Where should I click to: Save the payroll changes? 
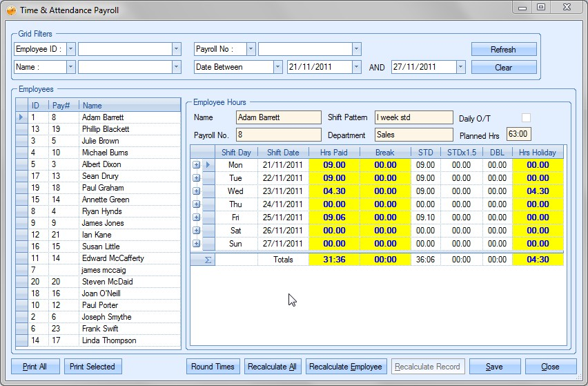coord(494,367)
